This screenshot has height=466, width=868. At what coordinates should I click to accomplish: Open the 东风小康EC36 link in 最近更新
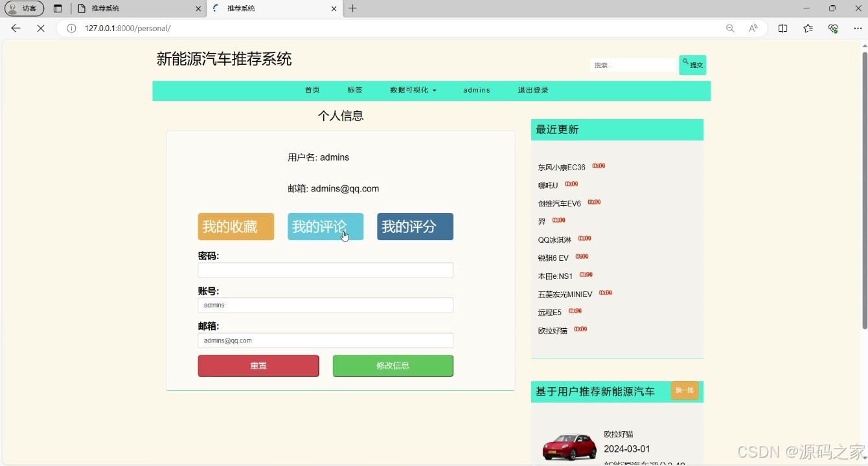[561, 166]
